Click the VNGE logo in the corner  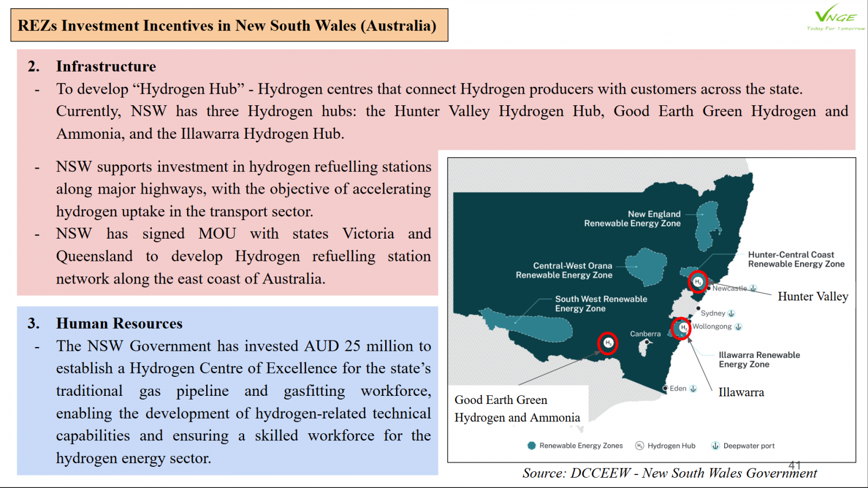835,19
